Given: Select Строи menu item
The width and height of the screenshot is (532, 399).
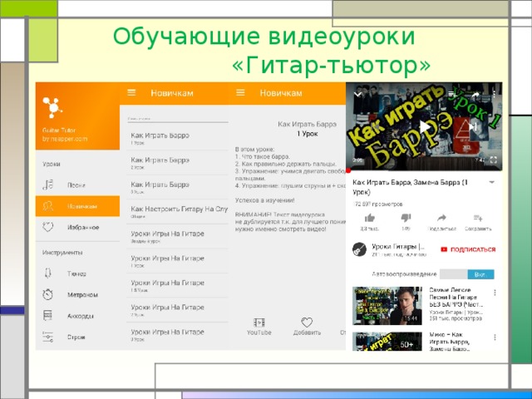Looking at the screenshot, I should coord(77,337).
